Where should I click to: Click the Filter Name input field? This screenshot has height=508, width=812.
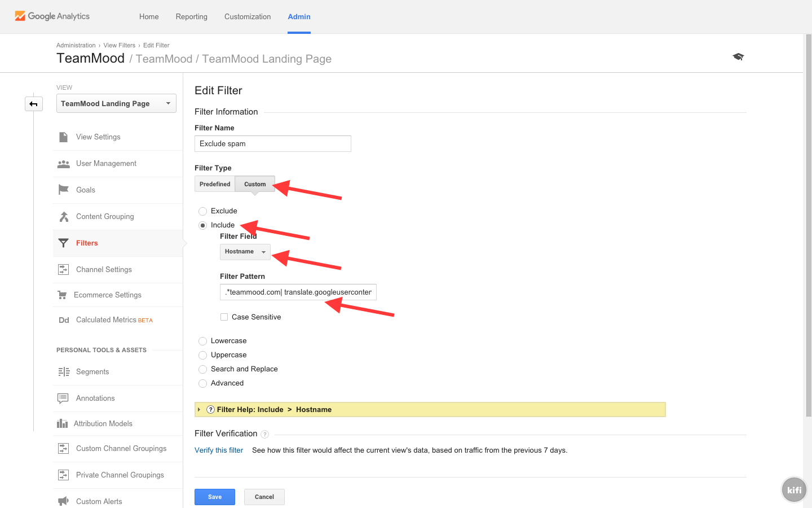273,144
